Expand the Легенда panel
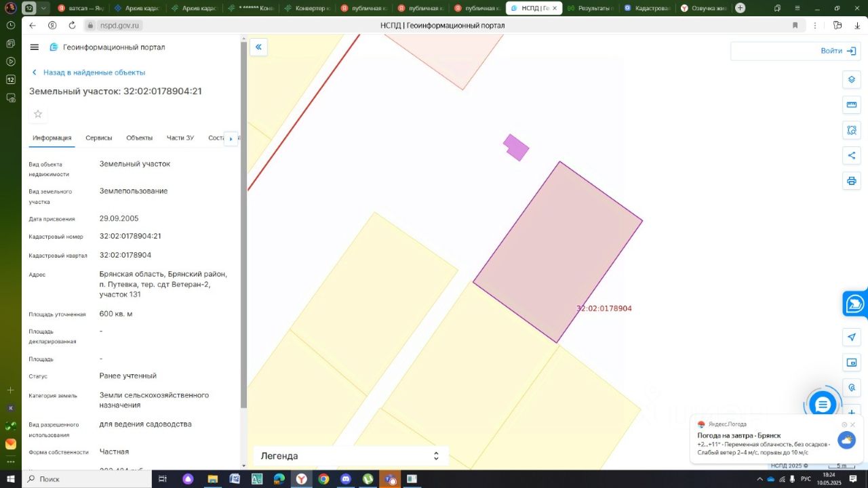 [x=350, y=456]
